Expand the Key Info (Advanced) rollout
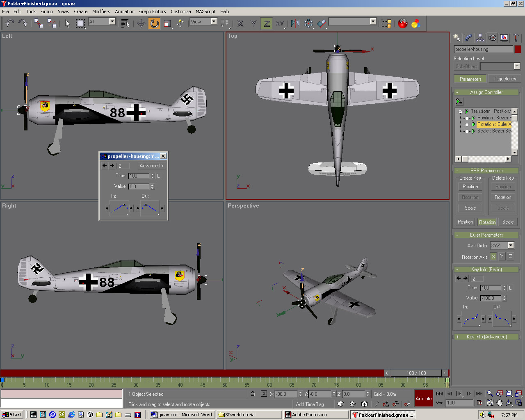This screenshot has height=420, width=525. click(x=486, y=337)
